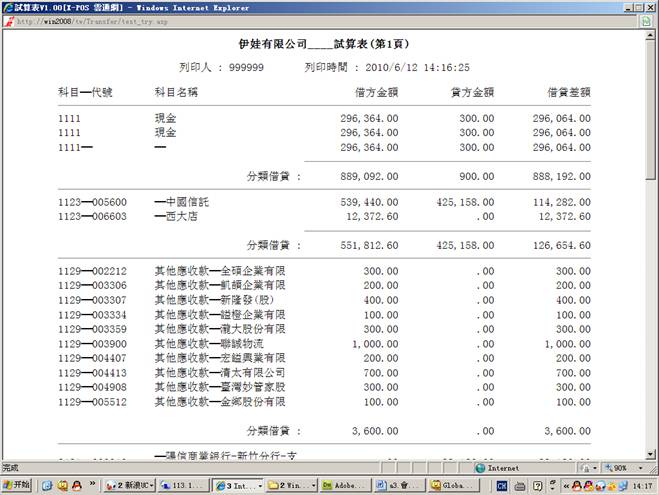
Task: Maximize the Internet Explorer window
Action: tap(635, 6)
